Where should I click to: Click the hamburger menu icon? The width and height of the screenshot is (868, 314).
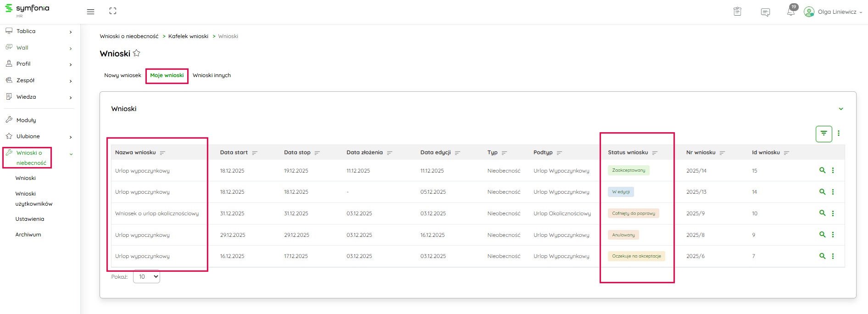click(90, 11)
